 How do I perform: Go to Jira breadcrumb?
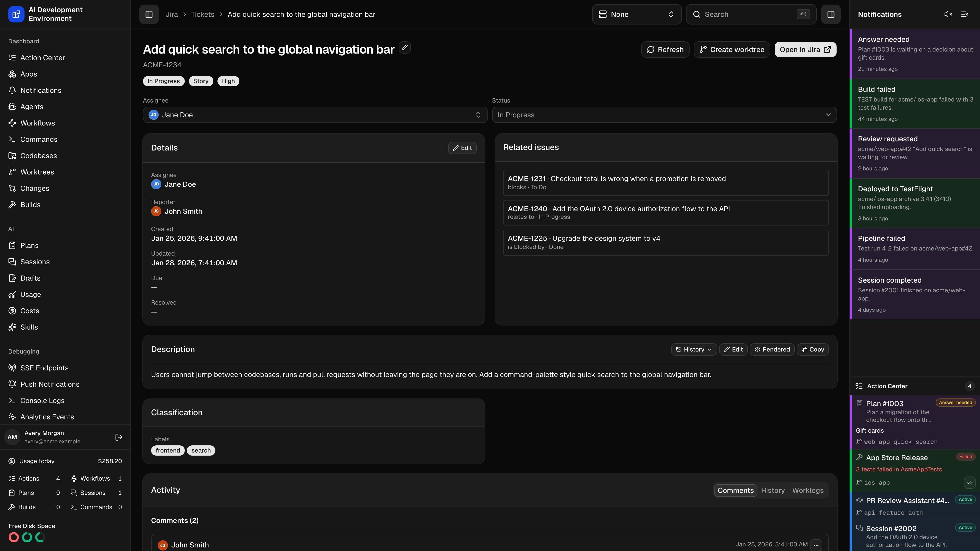171,15
